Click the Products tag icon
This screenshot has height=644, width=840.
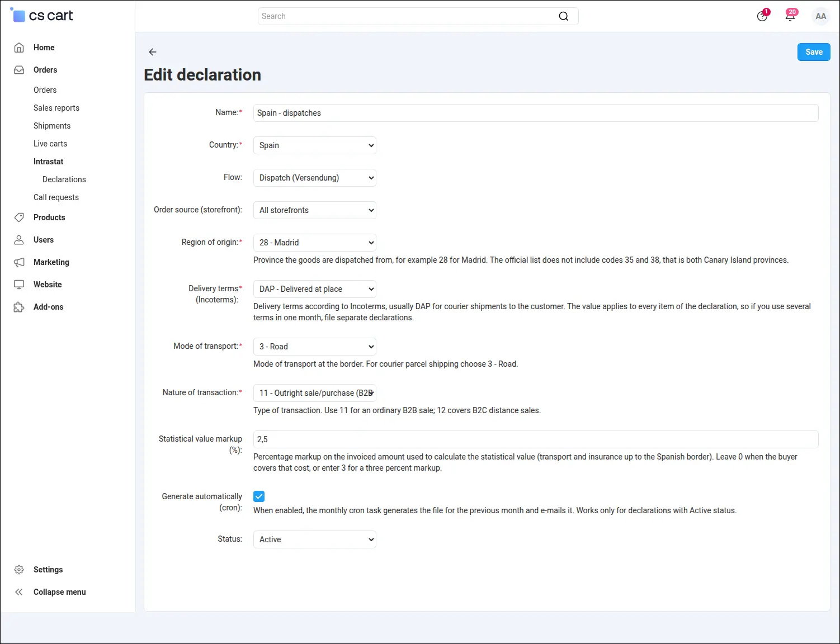pyautogui.click(x=19, y=217)
